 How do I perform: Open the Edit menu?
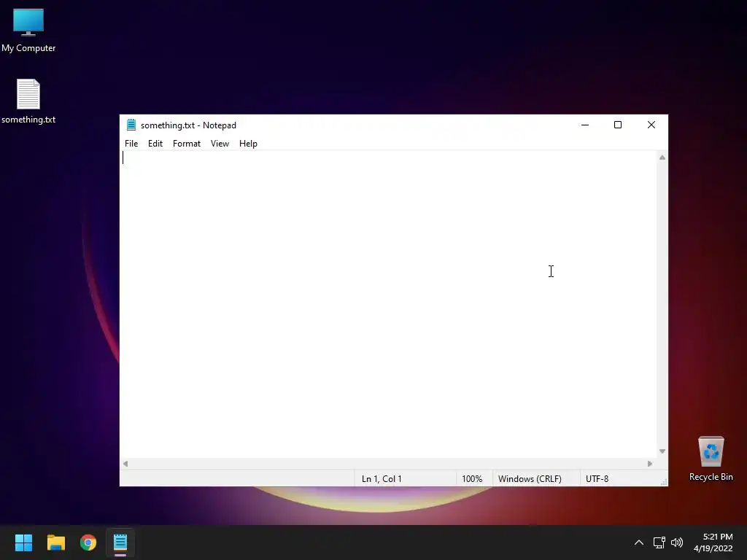tap(155, 144)
